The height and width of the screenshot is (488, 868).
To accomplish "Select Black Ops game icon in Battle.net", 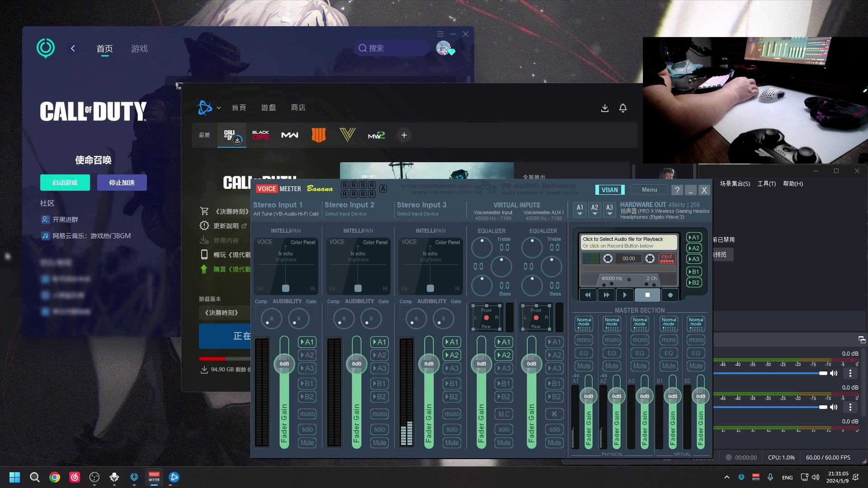I will [260, 135].
